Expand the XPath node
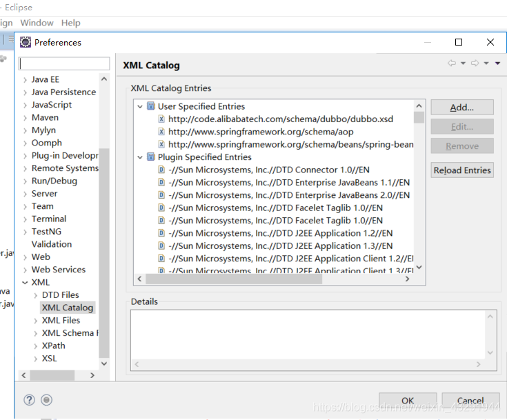The height and width of the screenshot is (420, 507). (36, 346)
